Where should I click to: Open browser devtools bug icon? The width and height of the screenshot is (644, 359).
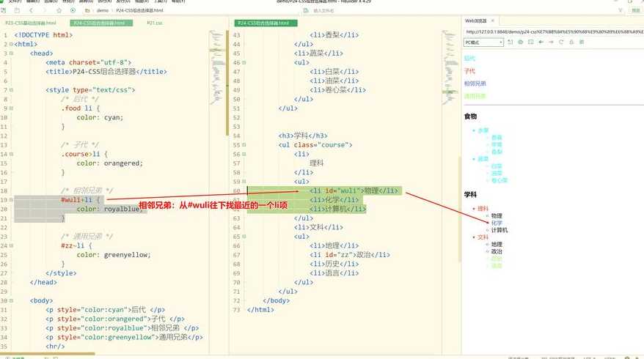point(520,42)
